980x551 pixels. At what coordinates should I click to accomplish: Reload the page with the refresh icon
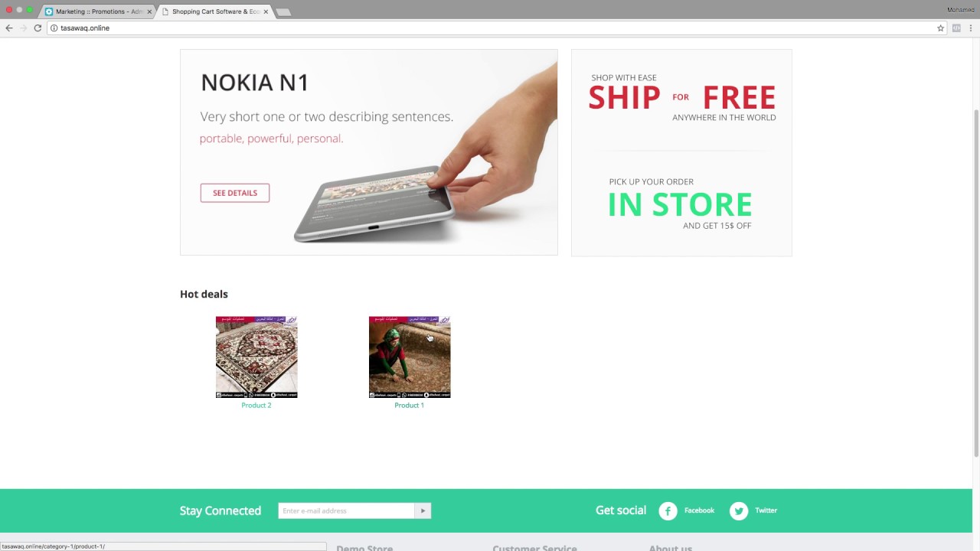point(38,28)
